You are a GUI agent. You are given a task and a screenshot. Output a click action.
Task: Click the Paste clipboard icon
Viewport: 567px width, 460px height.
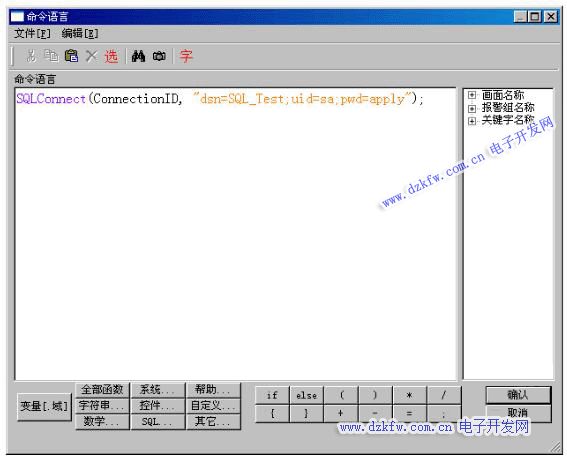(x=71, y=56)
